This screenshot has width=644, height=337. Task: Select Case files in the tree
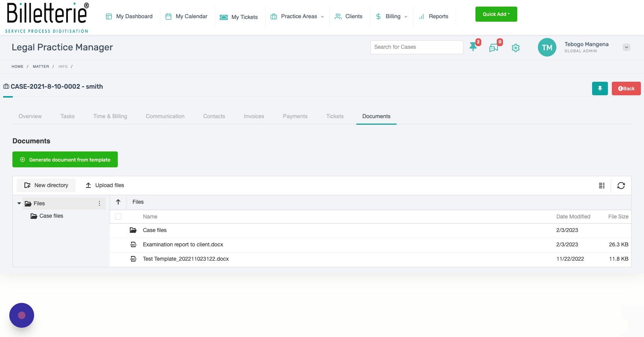click(x=51, y=216)
